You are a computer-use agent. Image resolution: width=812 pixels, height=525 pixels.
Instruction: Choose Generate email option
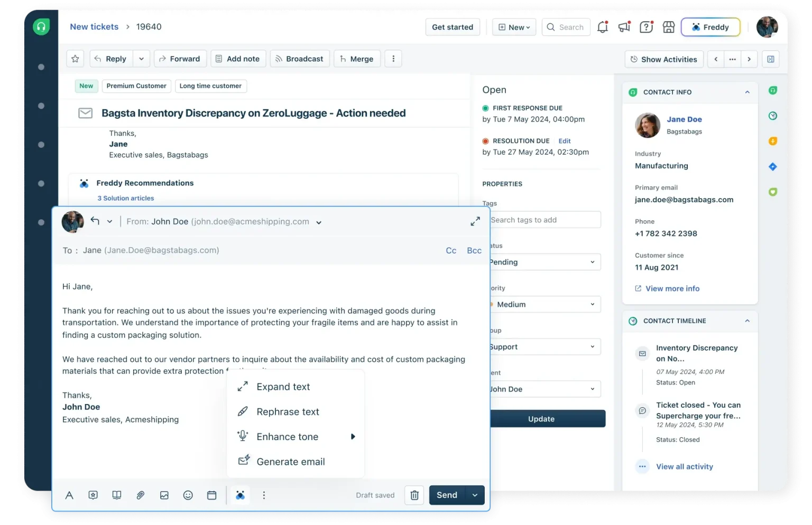point(290,462)
